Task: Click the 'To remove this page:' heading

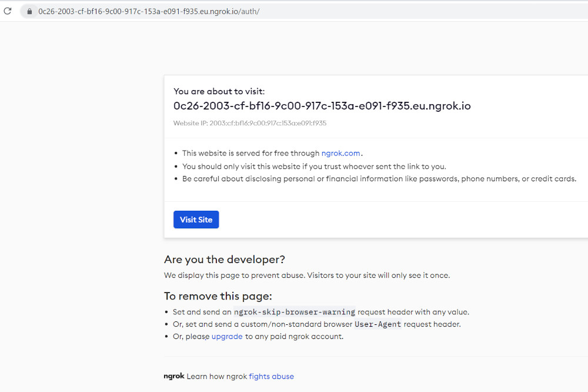Action: pyautogui.click(x=218, y=296)
